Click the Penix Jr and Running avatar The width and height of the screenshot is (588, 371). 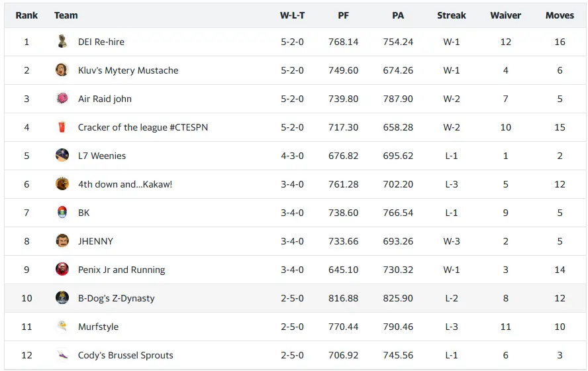pyautogui.click(x=62, y=270)
